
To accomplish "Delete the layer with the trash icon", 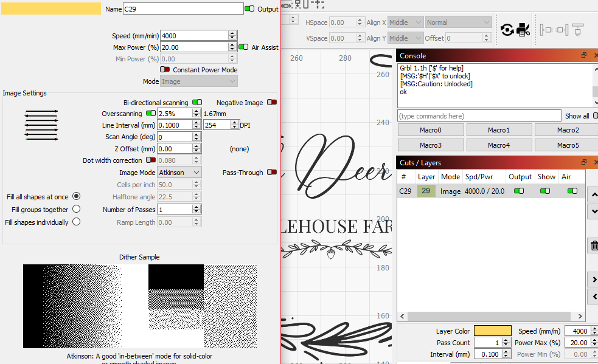I will 593,246.
